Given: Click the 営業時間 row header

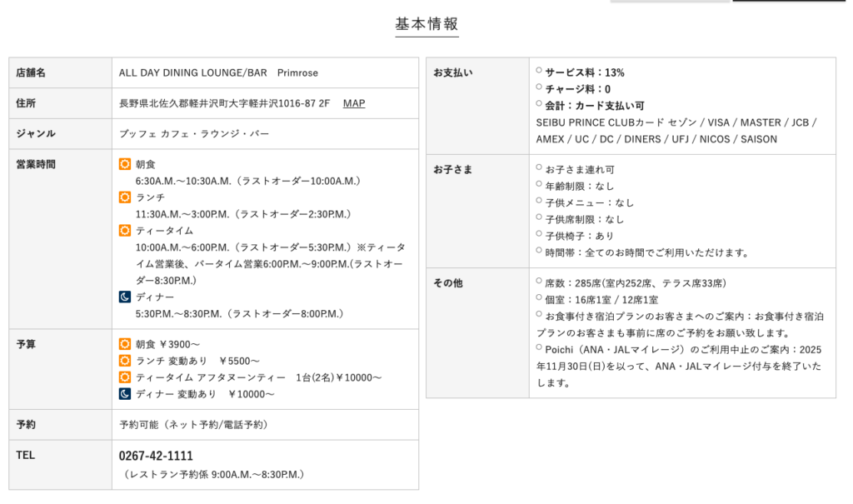Looking at the screenshot, I should point(36,164).
